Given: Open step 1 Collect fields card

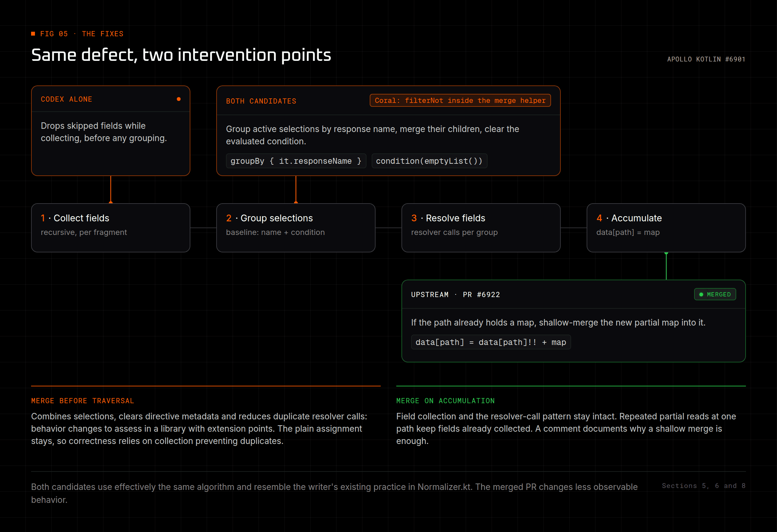Looking at the screenshot, I should 111,227.
